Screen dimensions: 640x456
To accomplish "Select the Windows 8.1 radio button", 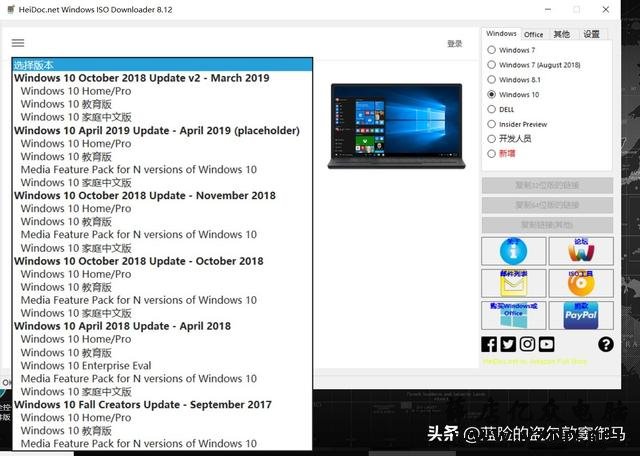I will [x=491, y=79].
